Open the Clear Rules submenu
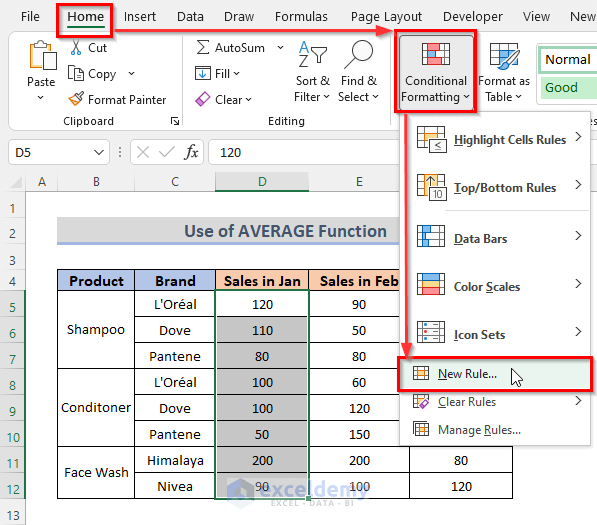 [x=495, y=402]
